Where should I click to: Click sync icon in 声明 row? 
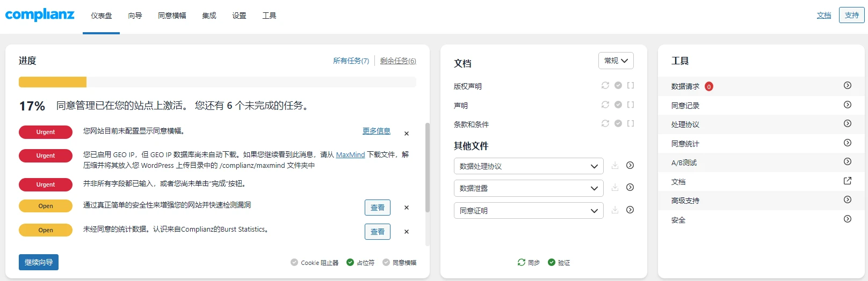pyautogui.click(x=605, y=105)
